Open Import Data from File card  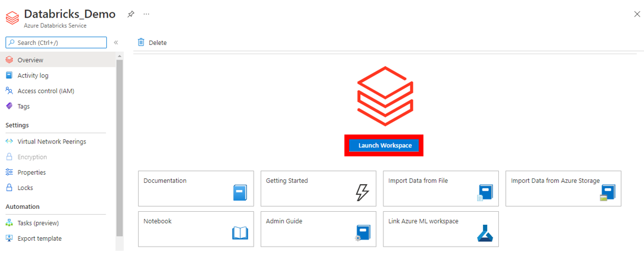441,189
